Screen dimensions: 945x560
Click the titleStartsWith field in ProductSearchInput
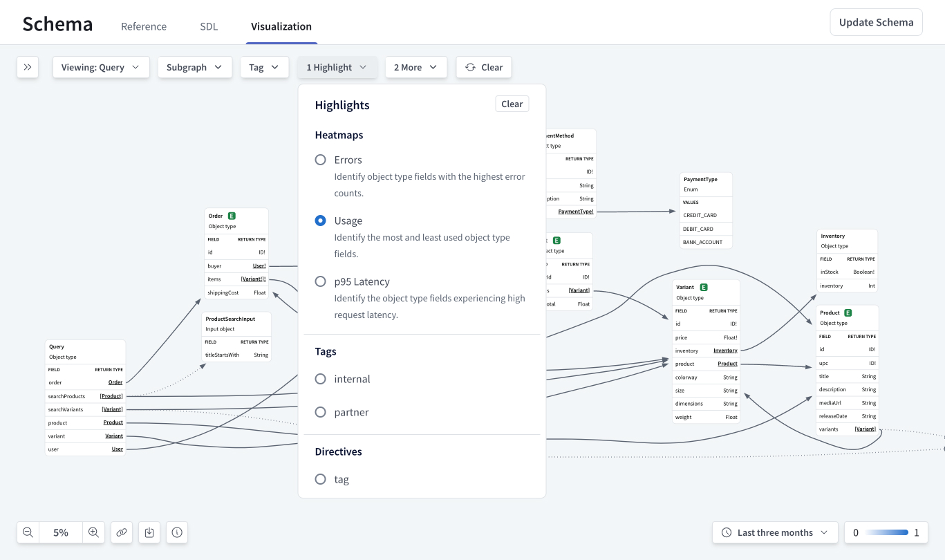[x=236, y=355]
